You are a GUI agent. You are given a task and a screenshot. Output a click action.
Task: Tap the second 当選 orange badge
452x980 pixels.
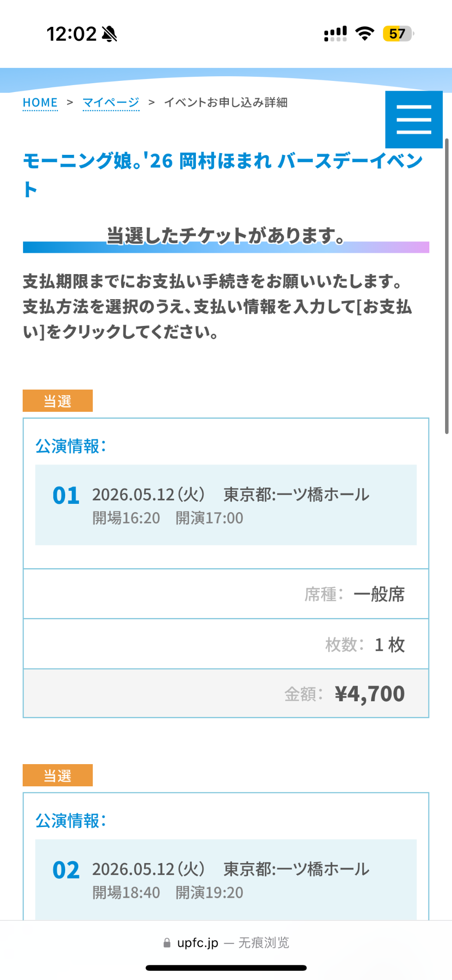point(58,775)
